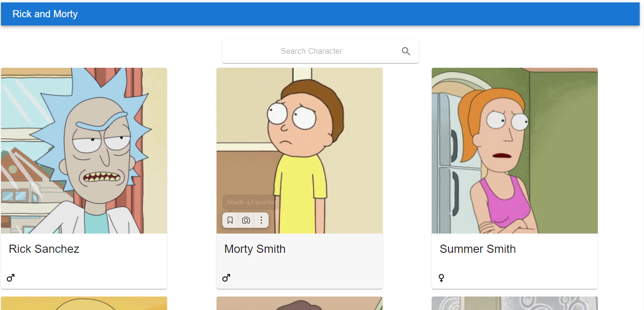Click the bookmark icon on Morty's image
Image resolution: width=644 pixels, height=310 pixels.
click(x=230, y=220)
